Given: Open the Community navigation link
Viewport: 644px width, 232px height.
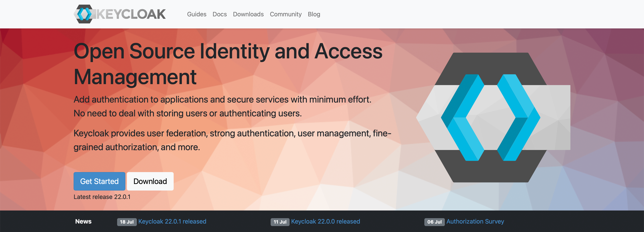Looking at the screenshot, I should click(x=286, y=14).
